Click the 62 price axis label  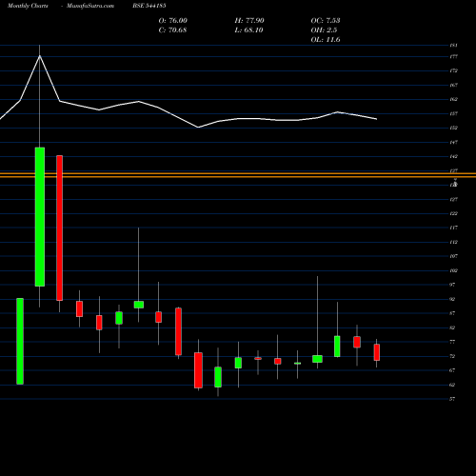(x=452, y=385)
